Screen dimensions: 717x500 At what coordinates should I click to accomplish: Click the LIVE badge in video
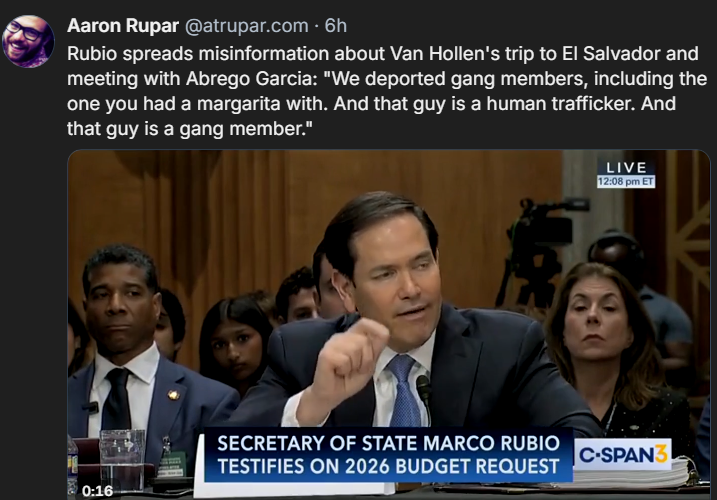click(626, 167)
